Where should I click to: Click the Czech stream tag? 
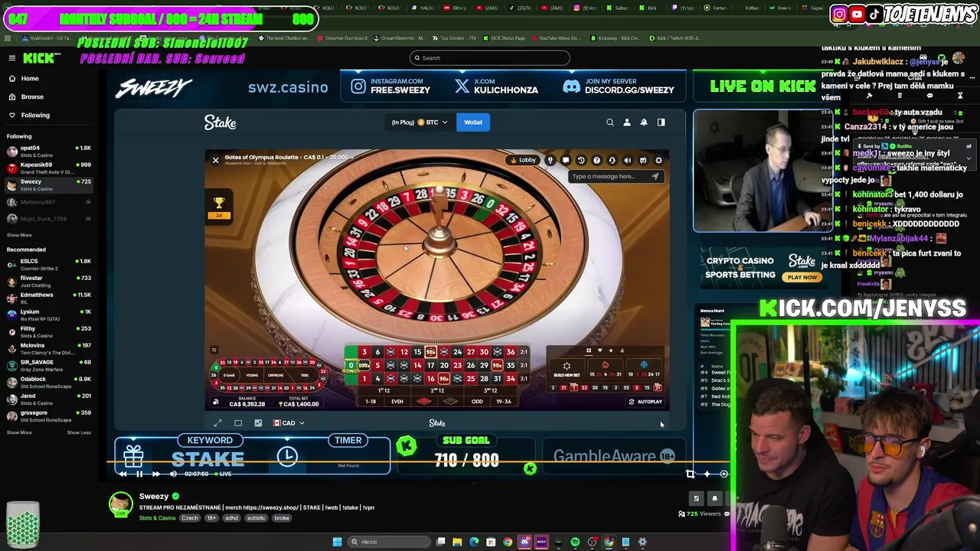pyautogui.click(x=190, y=518)
